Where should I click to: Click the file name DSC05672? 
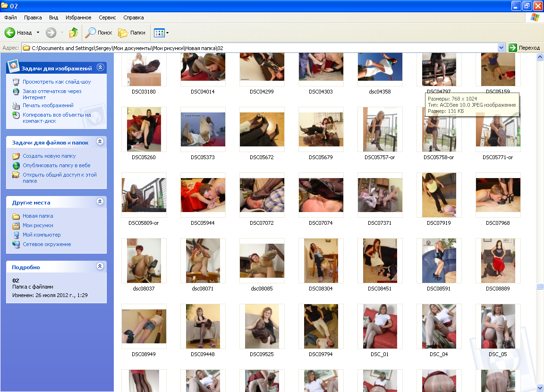pos(262,157)
